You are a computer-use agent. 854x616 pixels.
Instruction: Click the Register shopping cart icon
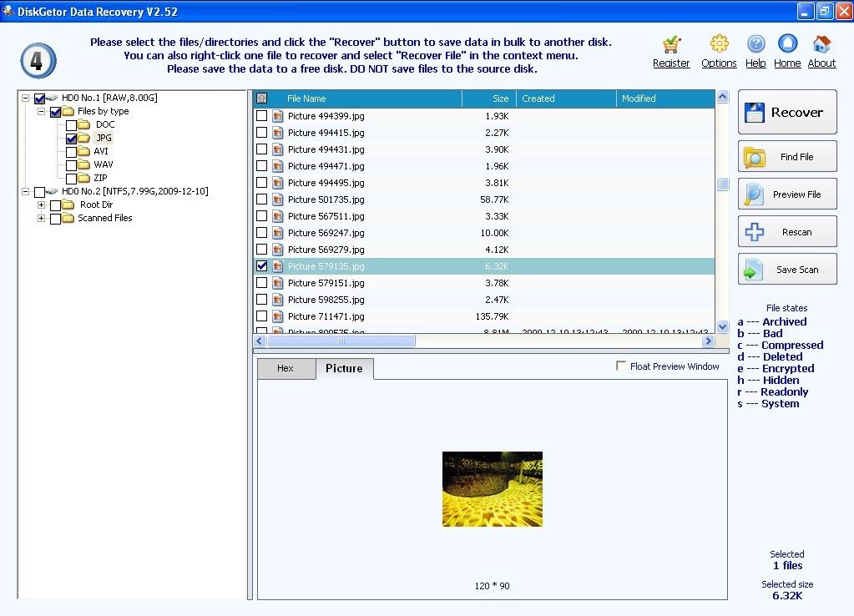pyautogui.click(x=671, y=44)
